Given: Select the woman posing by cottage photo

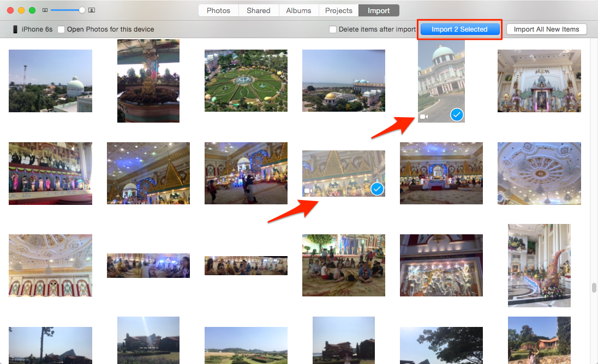Looking at the screenshot, I should pos(539,341).
